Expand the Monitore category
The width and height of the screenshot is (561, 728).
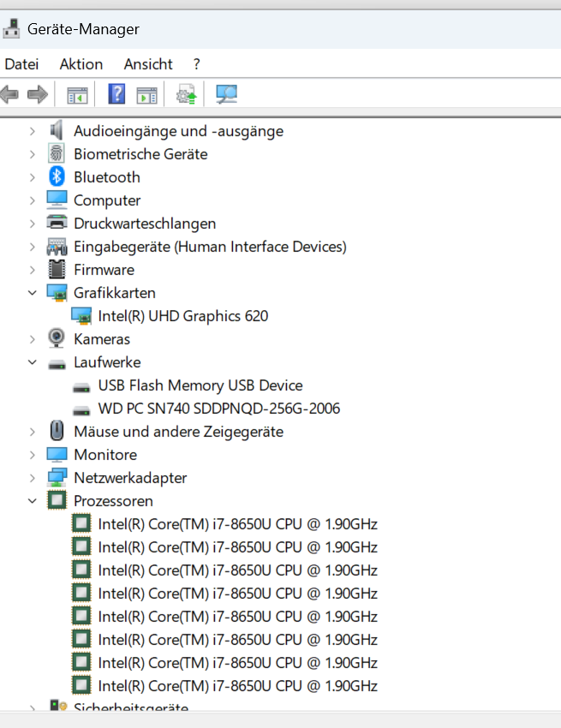tap(32, 455)
